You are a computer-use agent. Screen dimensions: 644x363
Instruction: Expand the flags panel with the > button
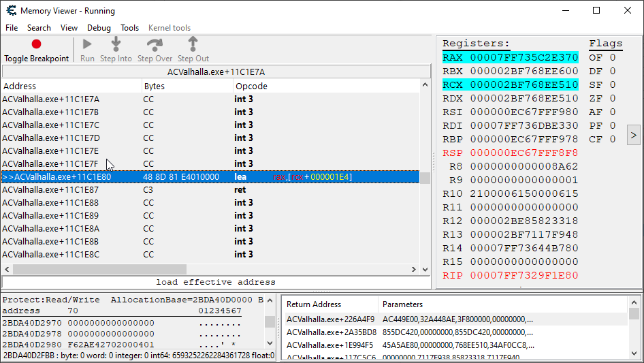[633, 134]
